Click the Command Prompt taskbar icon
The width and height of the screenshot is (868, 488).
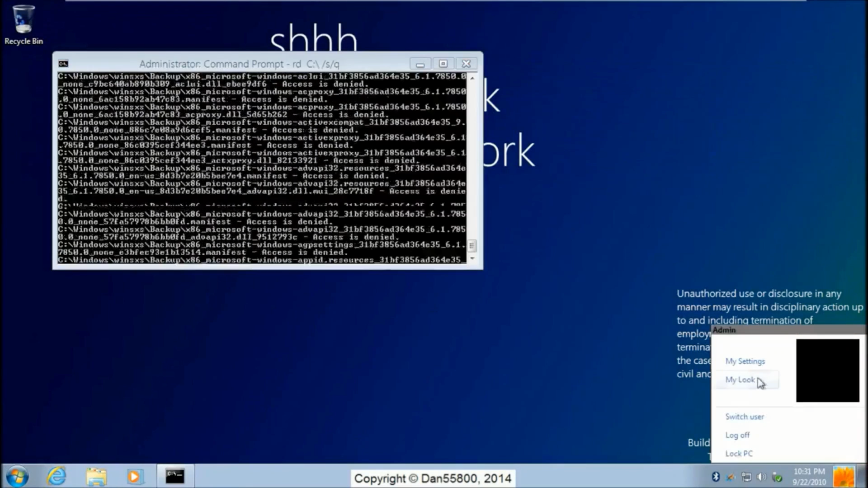(174, 475)
